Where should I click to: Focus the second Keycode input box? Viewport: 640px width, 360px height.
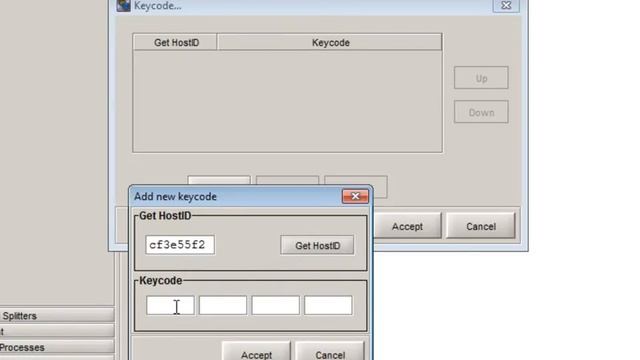[x=223, y=305]
